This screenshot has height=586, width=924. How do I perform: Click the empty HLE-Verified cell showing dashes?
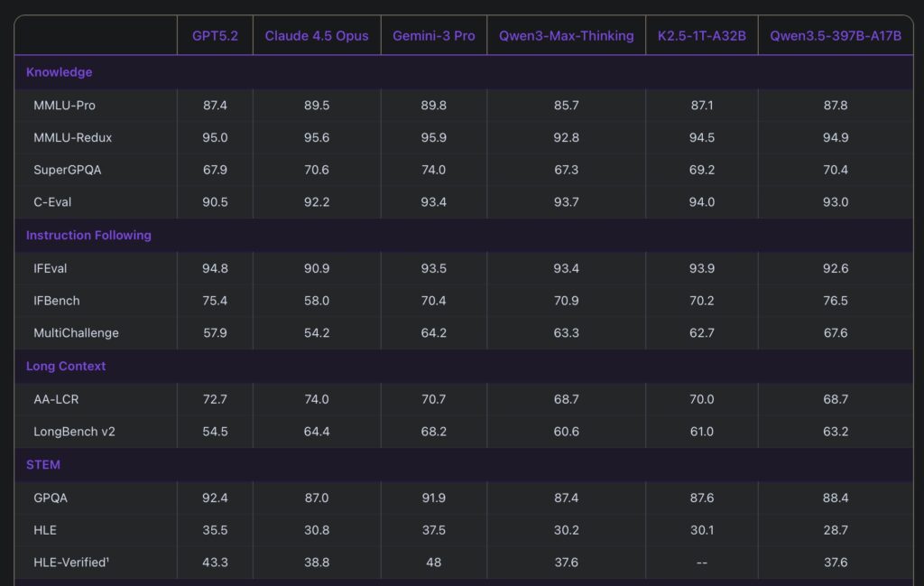click(701, 563)
